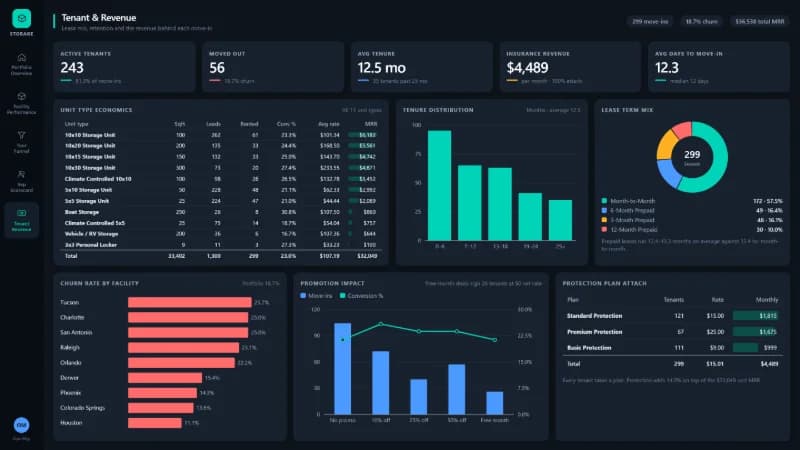Click the churn percentage pill in header
This screenshot has height=450, width=800.
click(702, 21)
